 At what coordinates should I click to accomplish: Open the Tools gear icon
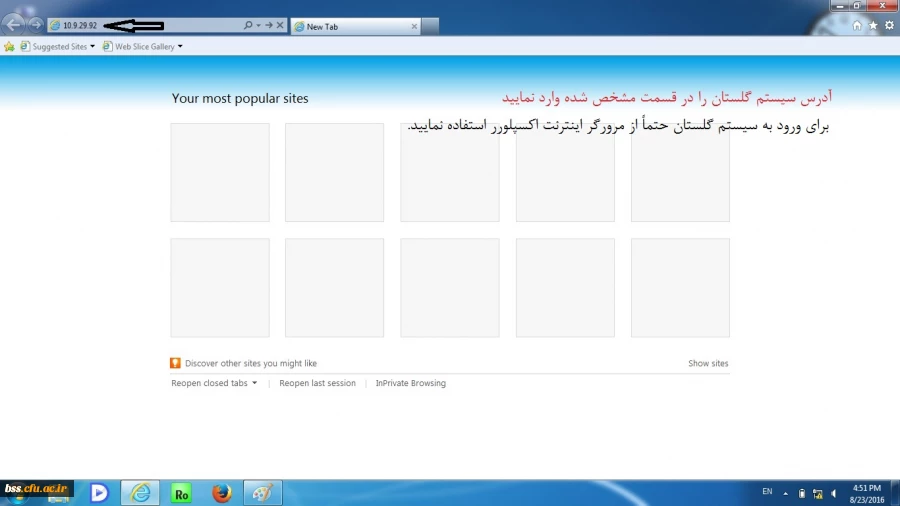tap(889, 25)
